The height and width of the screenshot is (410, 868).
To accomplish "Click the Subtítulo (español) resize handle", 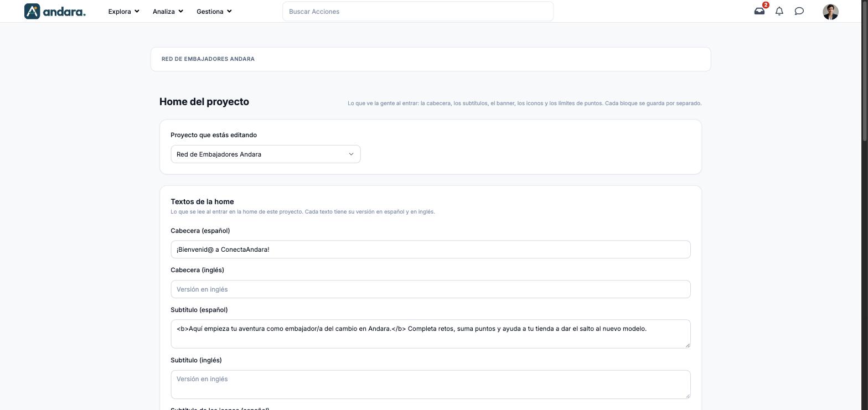I will [x=688, y=345].
